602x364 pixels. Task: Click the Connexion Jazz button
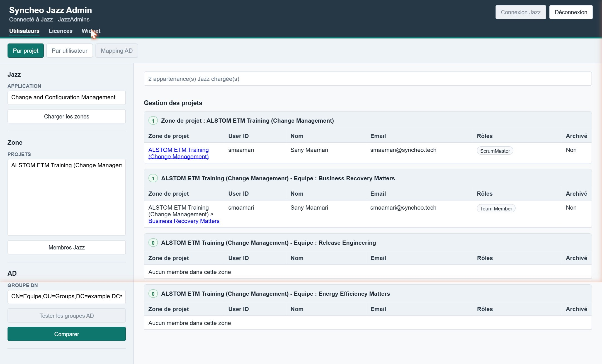point(521,12)
